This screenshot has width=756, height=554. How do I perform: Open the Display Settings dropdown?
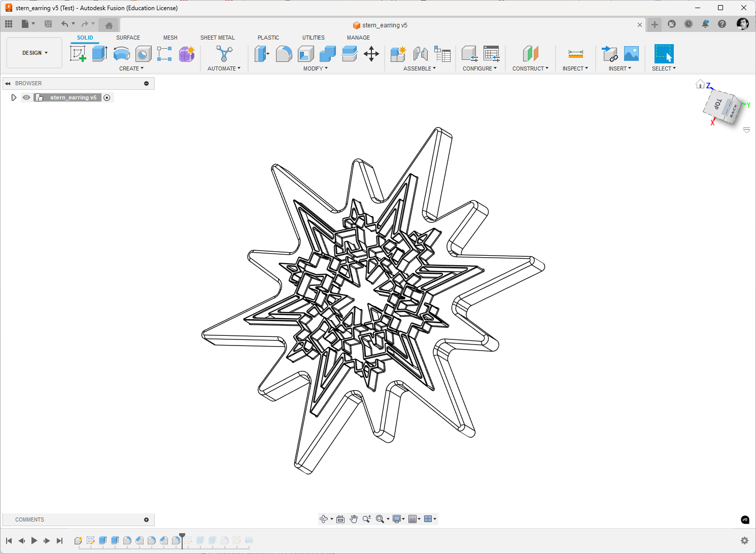tap(399, 519)
